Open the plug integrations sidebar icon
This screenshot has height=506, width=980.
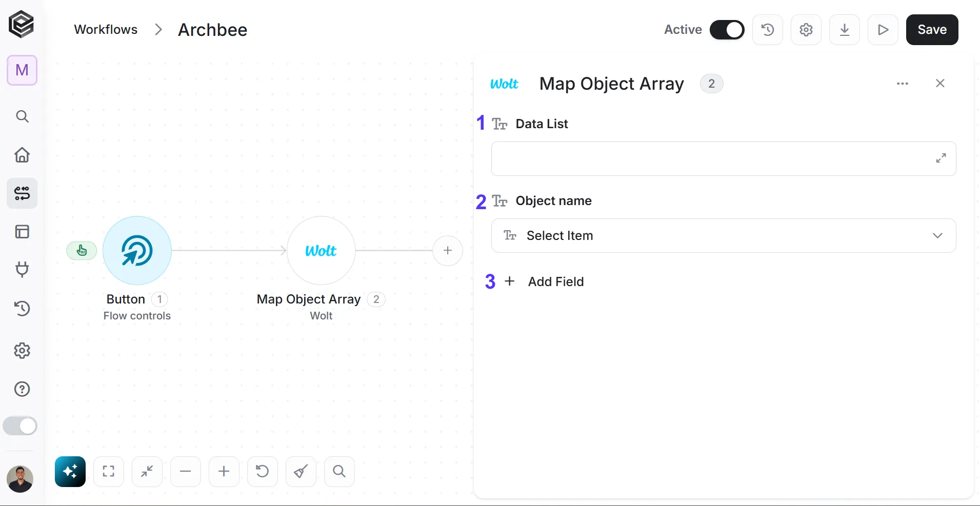pos(22,269)
